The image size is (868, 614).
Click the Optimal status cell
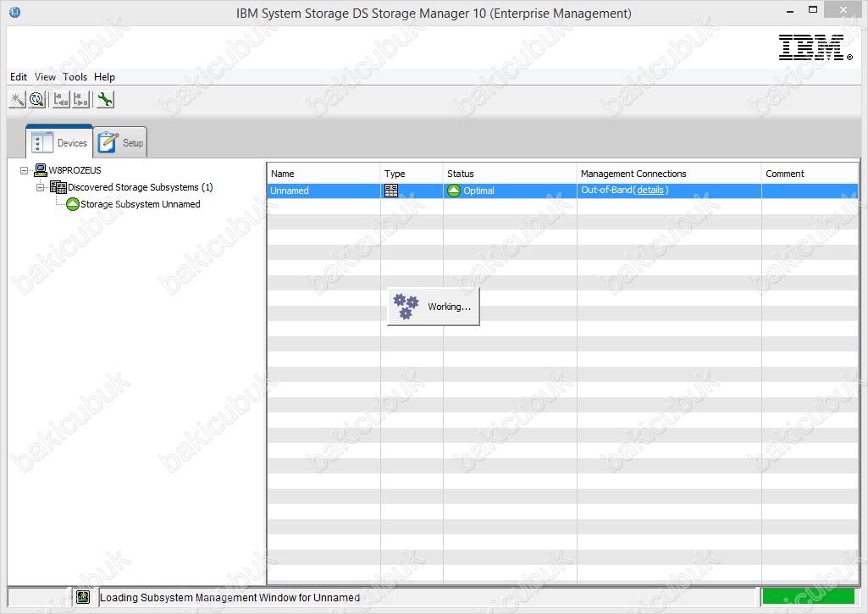click(x=510, y=191)
